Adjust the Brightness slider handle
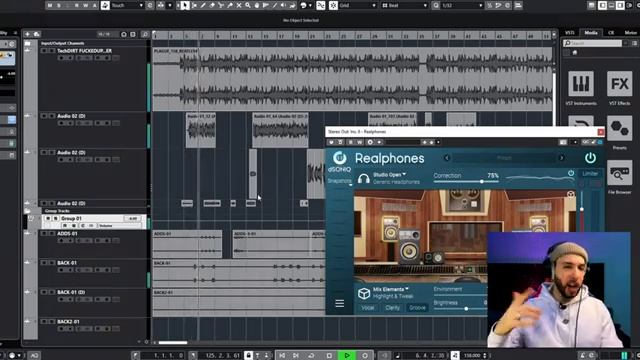 (x=466, y=309)
